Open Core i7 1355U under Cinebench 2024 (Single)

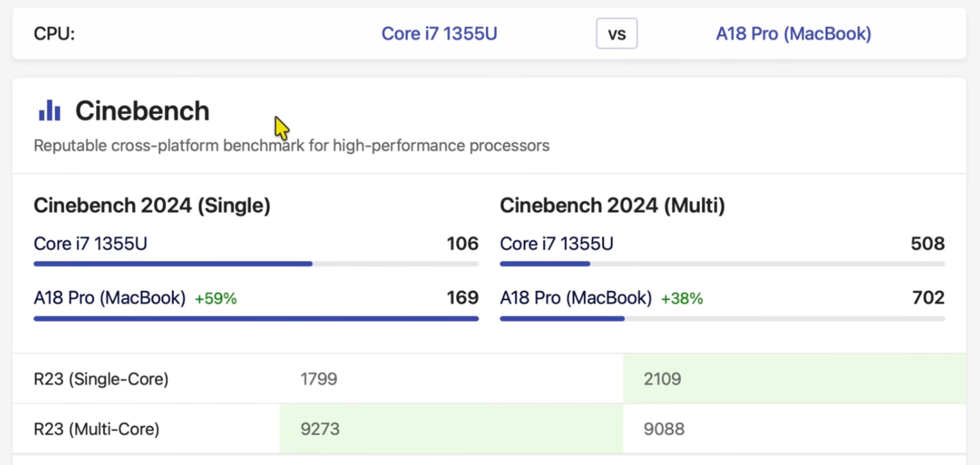tap(90, 243)
